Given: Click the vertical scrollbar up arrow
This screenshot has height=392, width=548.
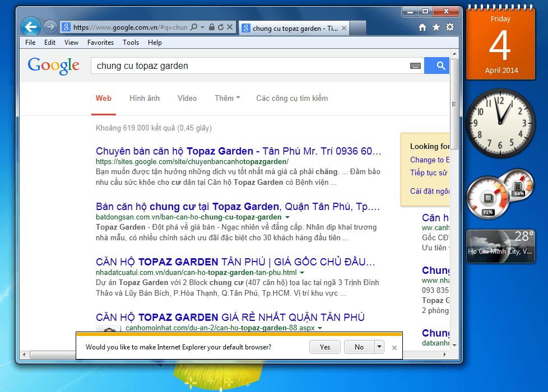Looking at the screenshot, I should click(x=454, y=54).
